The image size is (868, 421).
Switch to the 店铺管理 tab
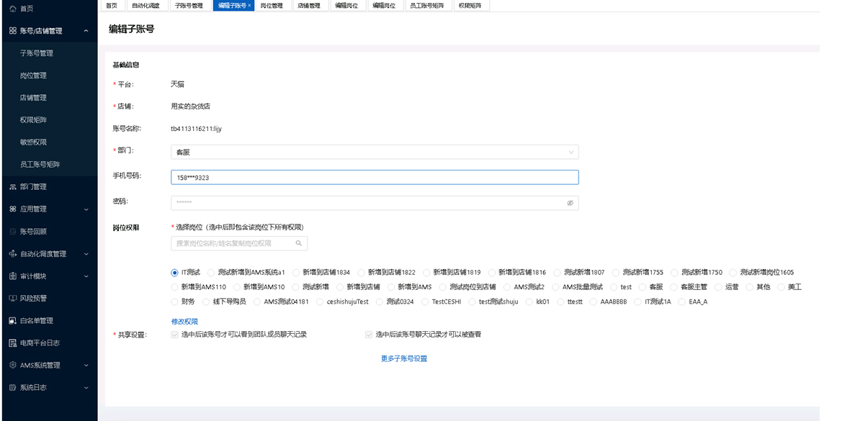click(x=309, y=6)
